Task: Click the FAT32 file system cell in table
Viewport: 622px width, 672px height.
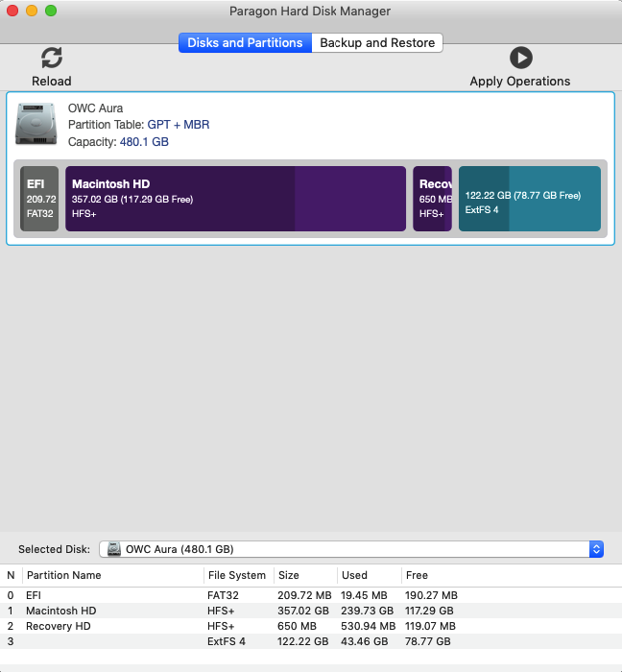Action: 224,595
